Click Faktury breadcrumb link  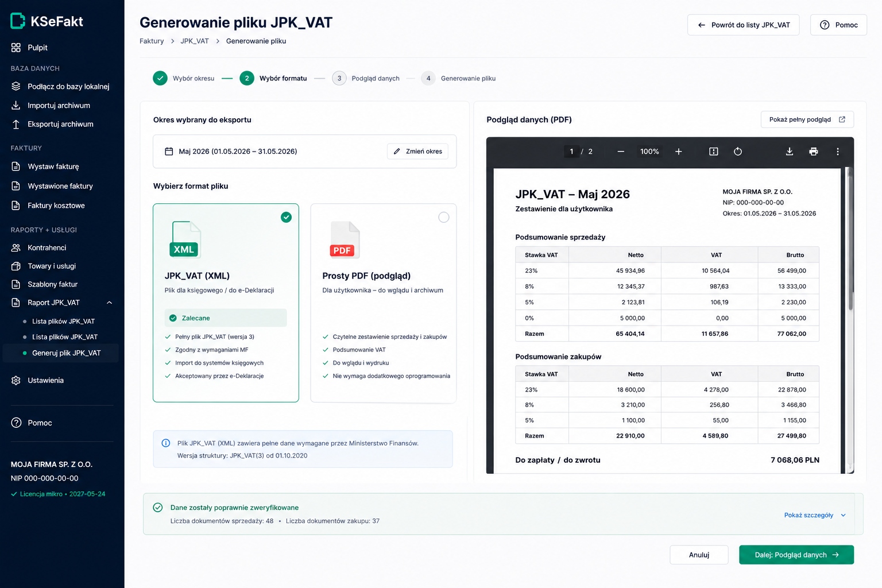152,41
